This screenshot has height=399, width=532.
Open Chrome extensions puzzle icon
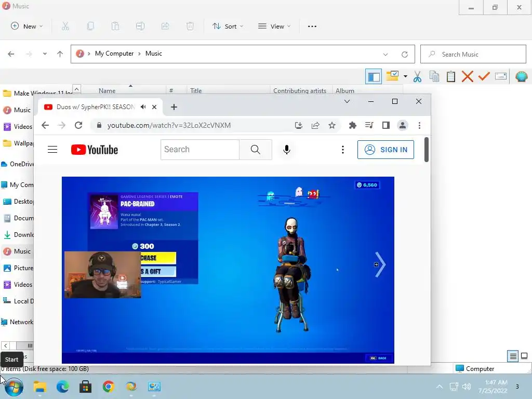pyautogui.click(x=353, y=126)
